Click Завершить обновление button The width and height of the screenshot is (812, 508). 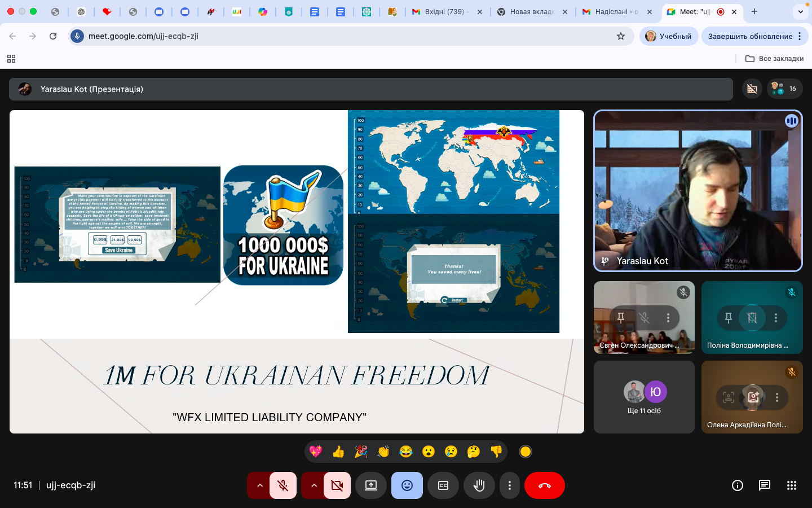pos(750,36)
